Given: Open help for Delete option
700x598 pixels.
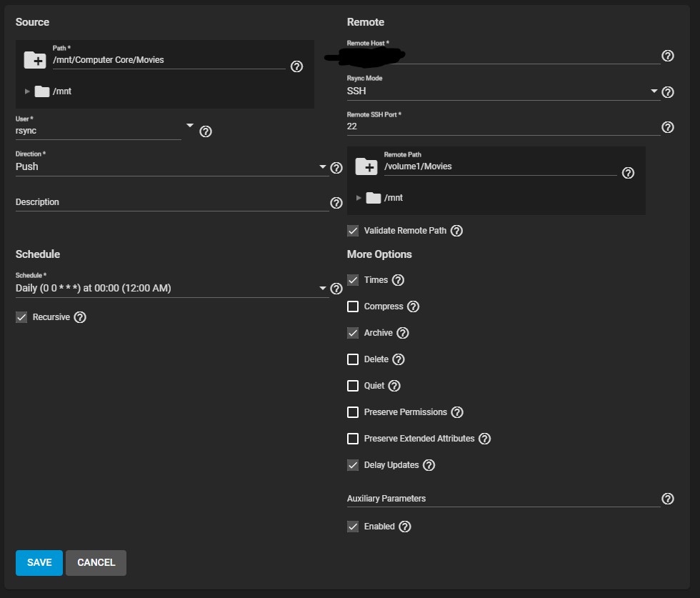Looking at the screenshot, I should coord(399,359).
